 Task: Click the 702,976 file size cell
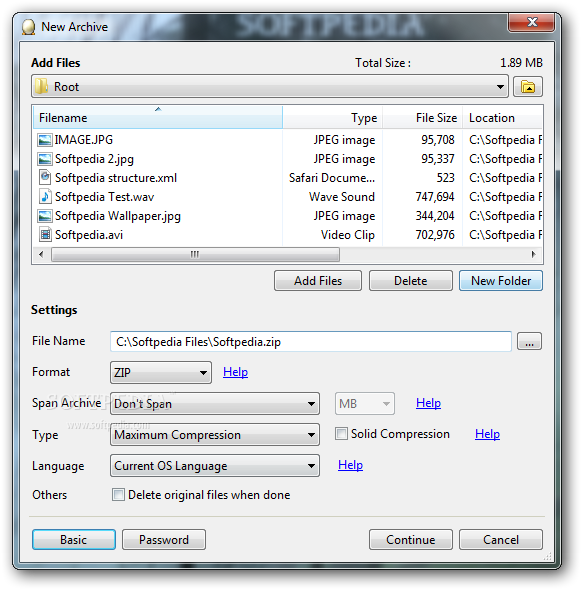coord(435,235)
